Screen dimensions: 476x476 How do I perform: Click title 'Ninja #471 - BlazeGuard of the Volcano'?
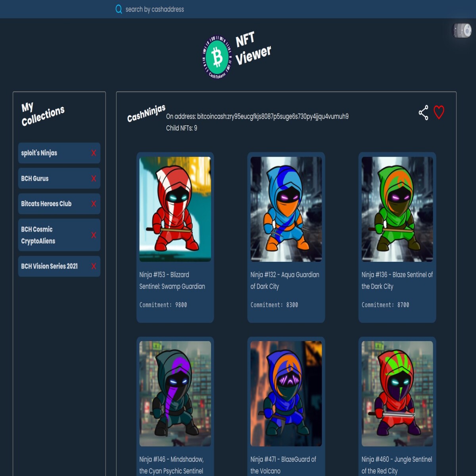point(283,465)
